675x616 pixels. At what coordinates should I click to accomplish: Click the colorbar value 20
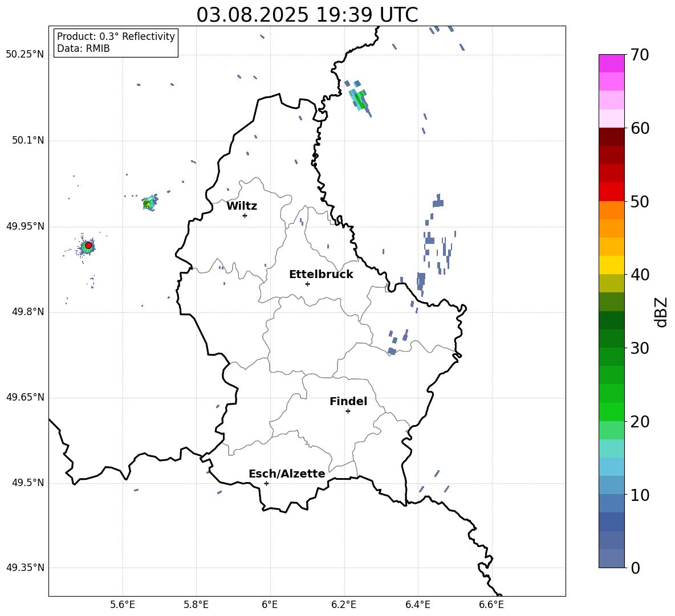tap(640, 422)
